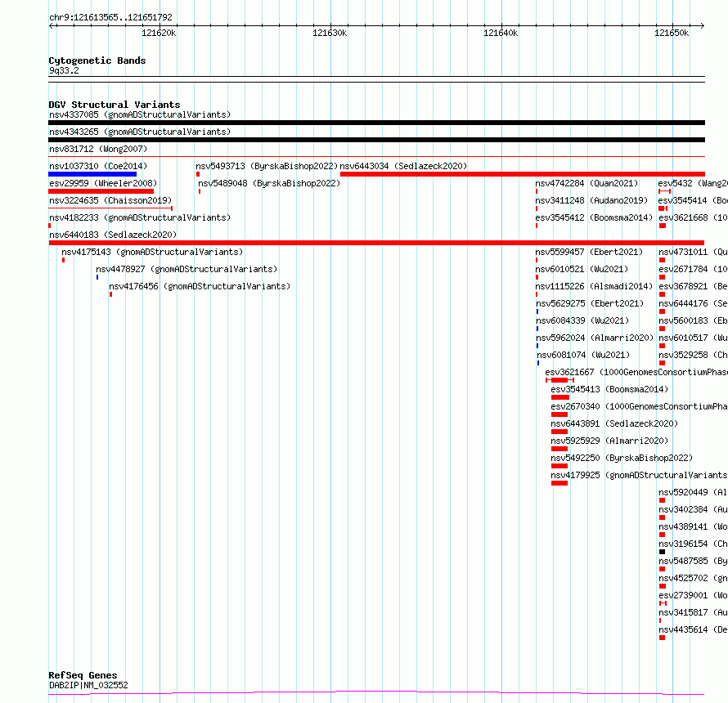
Task: Open nsv3224635 (Chaisson2019) variant
Action: click(x=110, y=200)
